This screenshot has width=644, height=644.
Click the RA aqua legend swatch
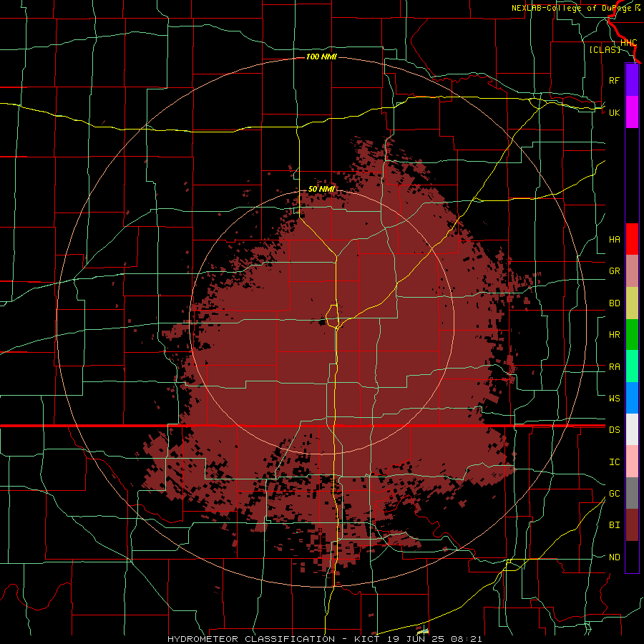(632, 366)
